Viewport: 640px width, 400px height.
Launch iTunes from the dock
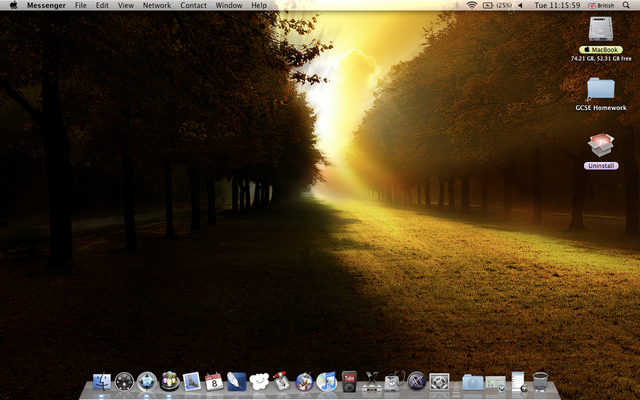327,381
